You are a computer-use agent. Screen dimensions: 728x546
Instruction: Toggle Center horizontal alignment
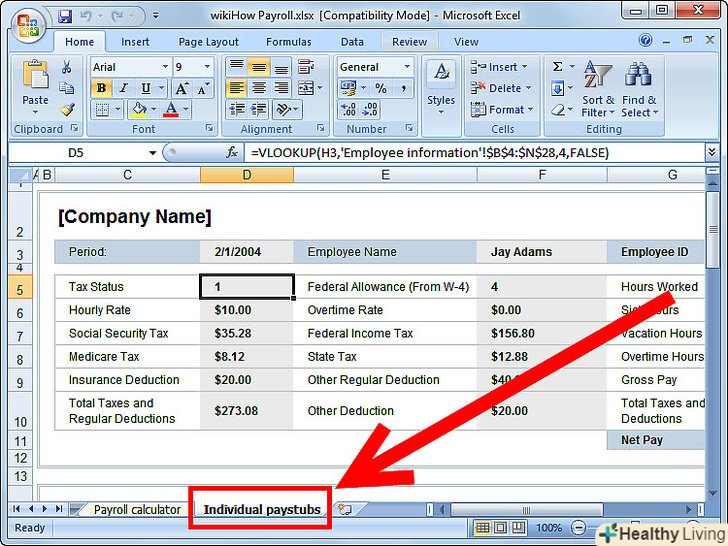259,88
